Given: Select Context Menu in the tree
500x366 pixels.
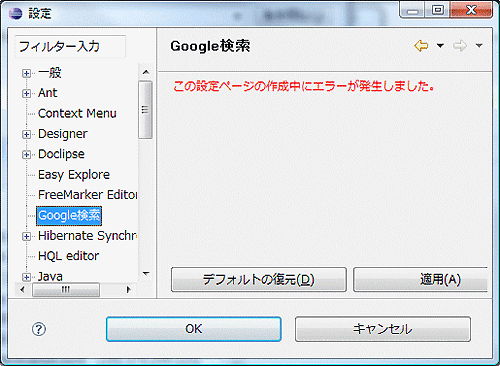Looking at the screenshot, I should pyautogui.click(x=77, y=113).
